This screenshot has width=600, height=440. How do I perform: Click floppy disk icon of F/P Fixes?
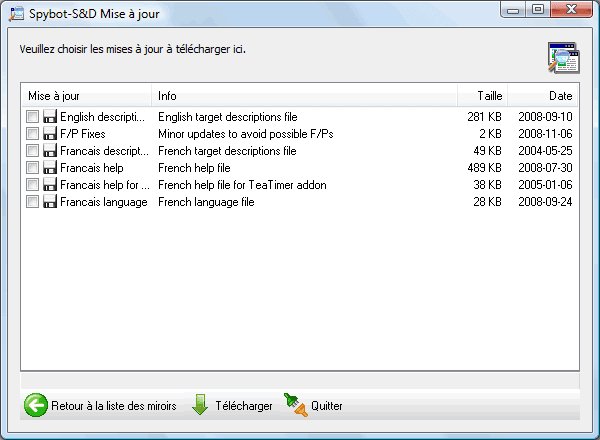coord(50,134)
